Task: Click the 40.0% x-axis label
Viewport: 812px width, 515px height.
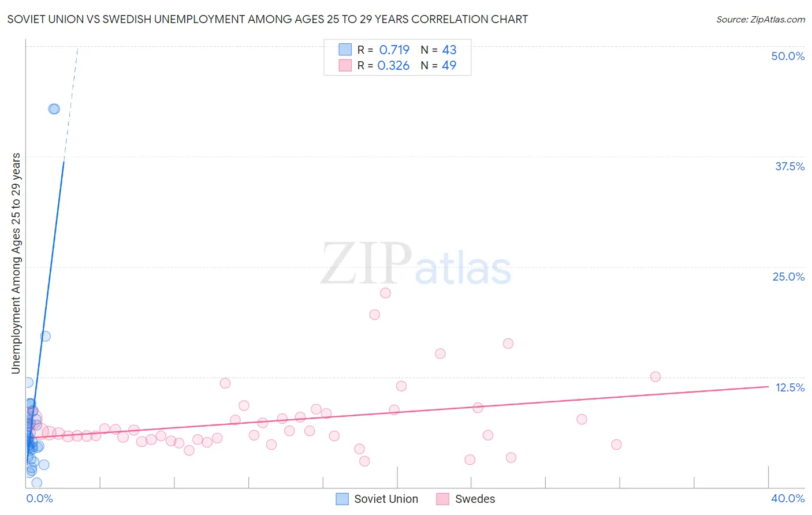Action: [788, 498]
